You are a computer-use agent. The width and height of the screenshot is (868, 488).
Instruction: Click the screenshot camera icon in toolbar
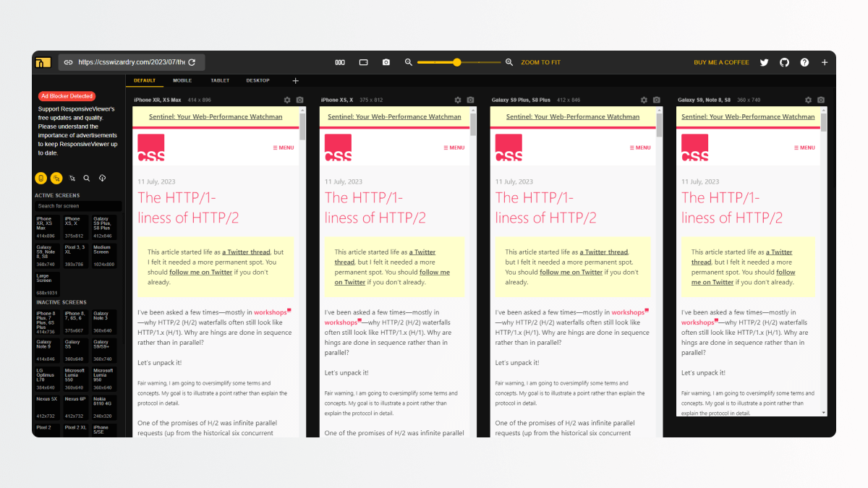pos(386,62)
